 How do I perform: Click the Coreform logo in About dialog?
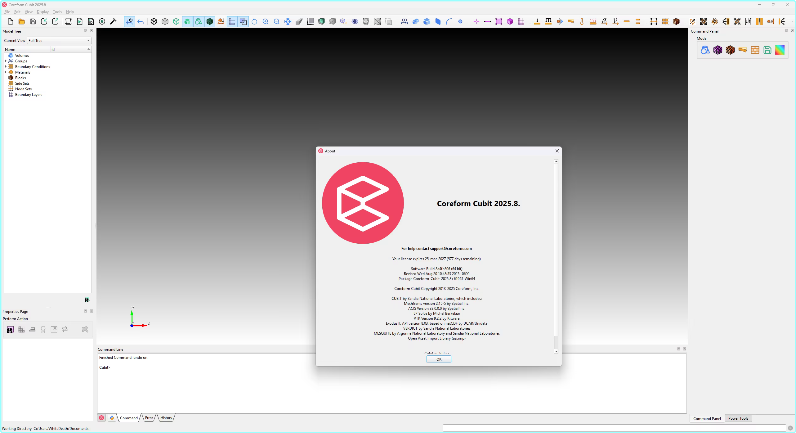(x=363, y=203)
